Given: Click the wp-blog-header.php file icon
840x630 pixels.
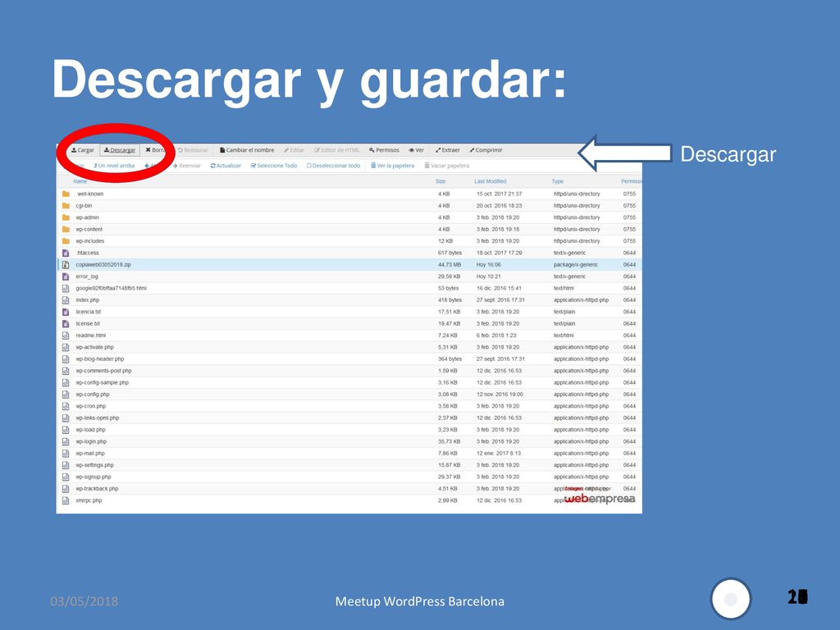Looking at the screenshot, I should [x=66, y=359].
